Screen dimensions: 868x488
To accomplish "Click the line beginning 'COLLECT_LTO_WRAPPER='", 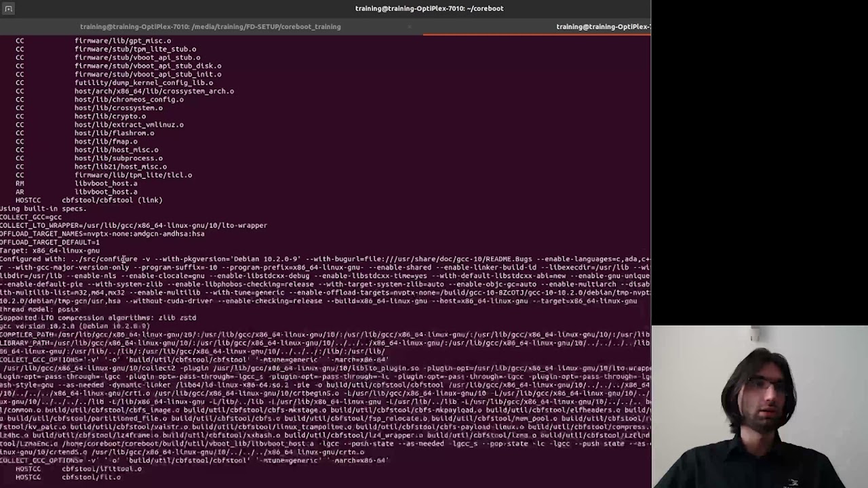I will pos(134,225).
